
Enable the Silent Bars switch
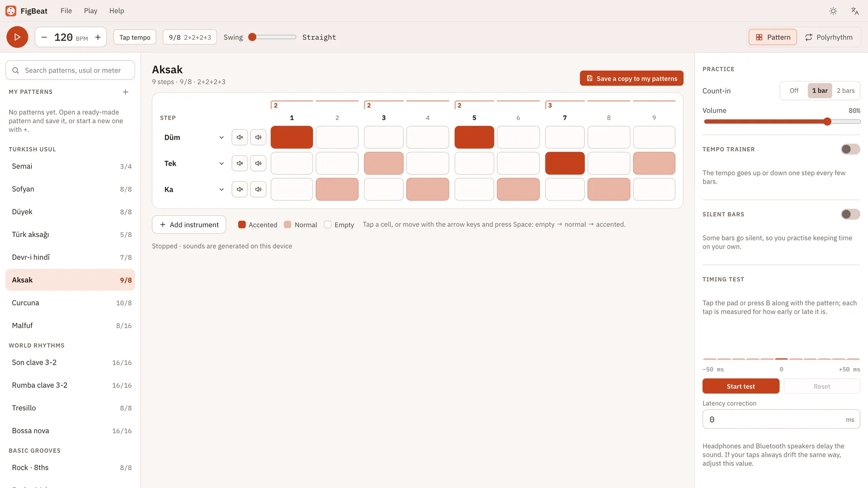click(x=851, y=214)
